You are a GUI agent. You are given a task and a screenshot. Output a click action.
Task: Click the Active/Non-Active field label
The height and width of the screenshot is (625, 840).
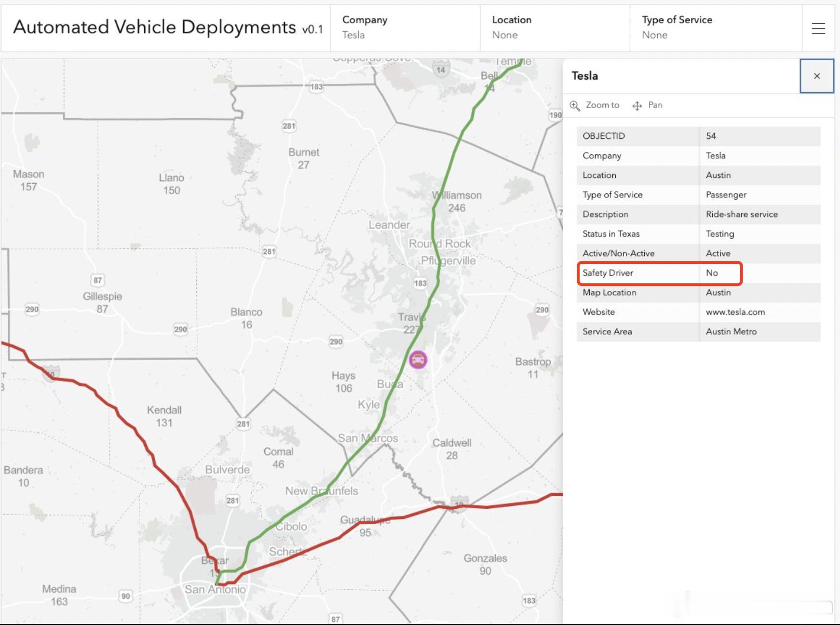(x=619, y=253)
